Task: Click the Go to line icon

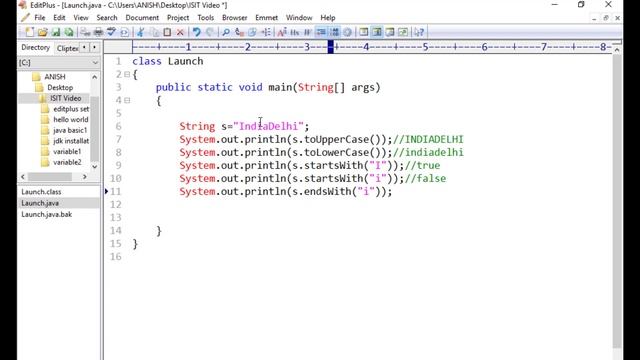Action: 266,32
